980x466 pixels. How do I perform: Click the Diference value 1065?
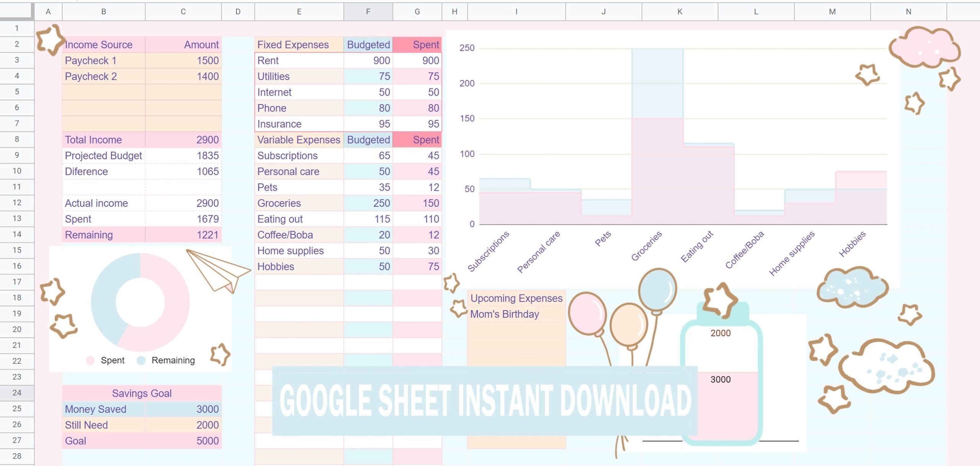[x=183, y=172]
